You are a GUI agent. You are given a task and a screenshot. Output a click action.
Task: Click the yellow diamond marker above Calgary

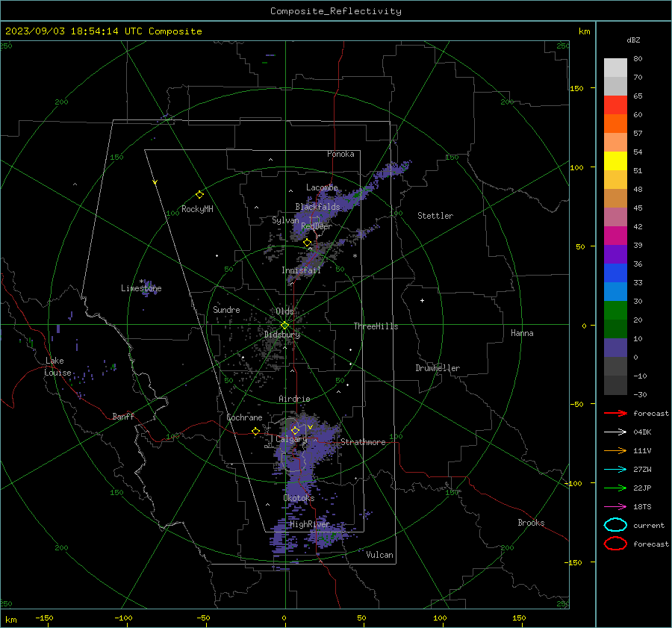click(295, 430)
